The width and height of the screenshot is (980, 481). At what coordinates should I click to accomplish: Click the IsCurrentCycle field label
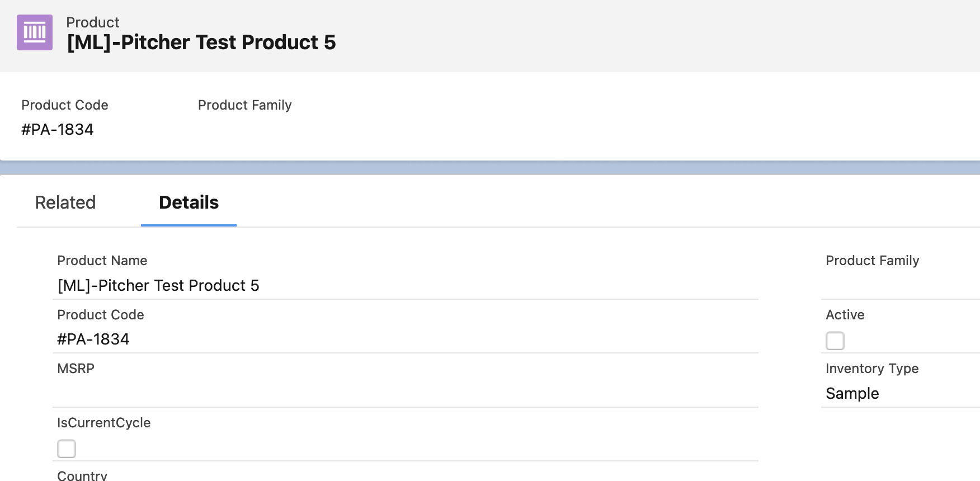pyautogui.click(x=103, y=423)
